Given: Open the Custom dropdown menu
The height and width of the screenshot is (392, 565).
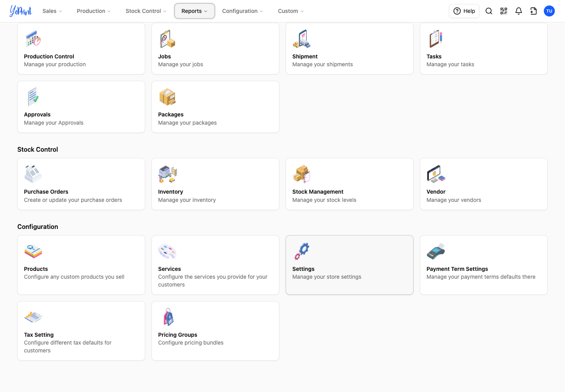Looking at the screenshot, I should [x=291, y=11].
